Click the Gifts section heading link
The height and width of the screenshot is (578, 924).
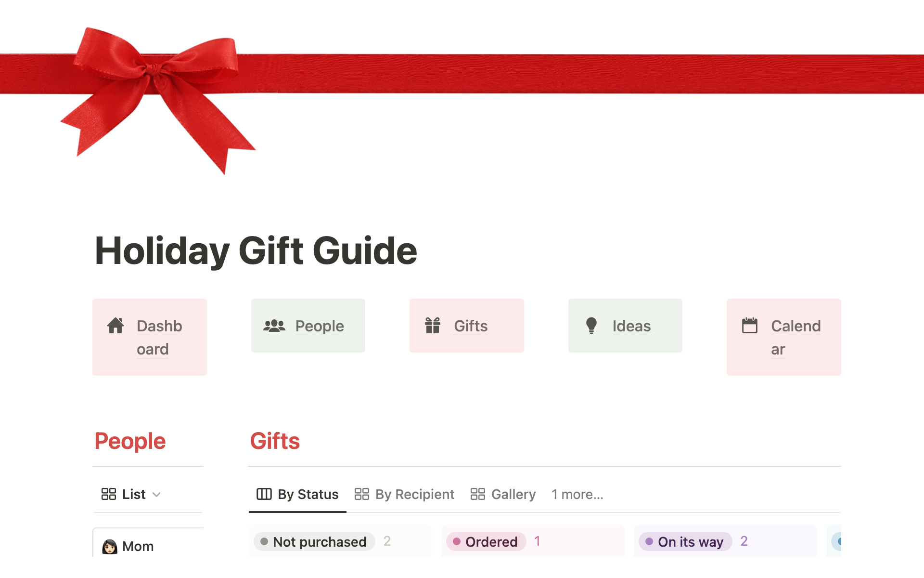(275, 440)
